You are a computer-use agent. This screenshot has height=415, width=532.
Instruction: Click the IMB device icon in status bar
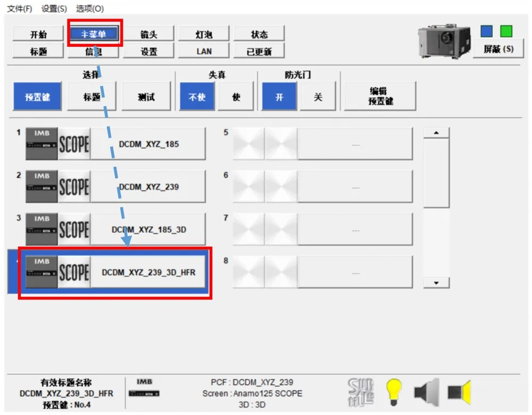145,390
